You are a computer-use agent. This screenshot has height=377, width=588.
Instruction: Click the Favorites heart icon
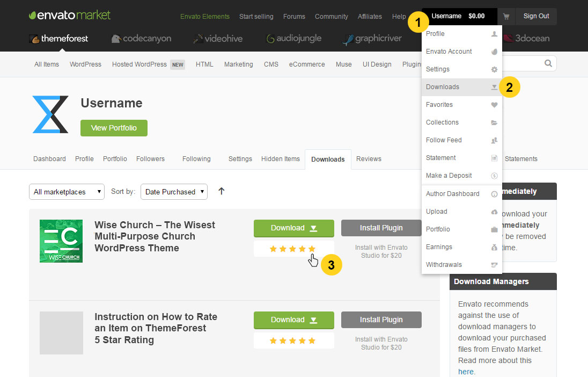[494, 105]
